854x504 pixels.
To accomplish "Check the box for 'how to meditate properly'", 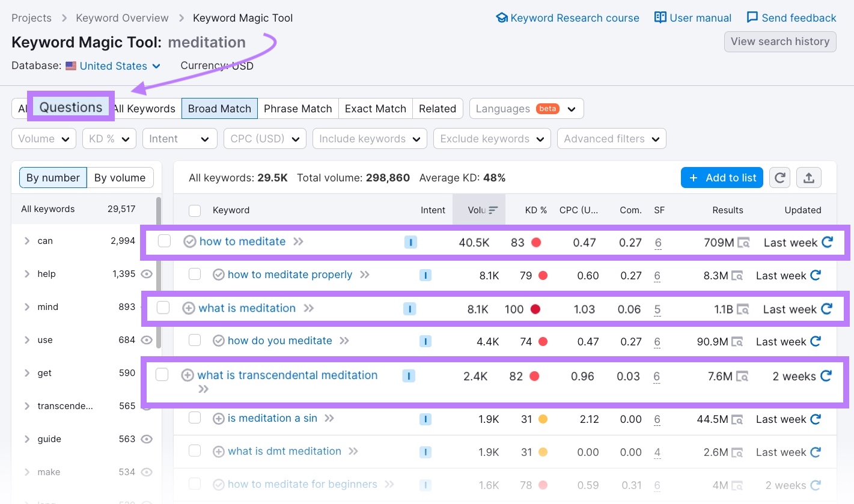I will [195, 275].
